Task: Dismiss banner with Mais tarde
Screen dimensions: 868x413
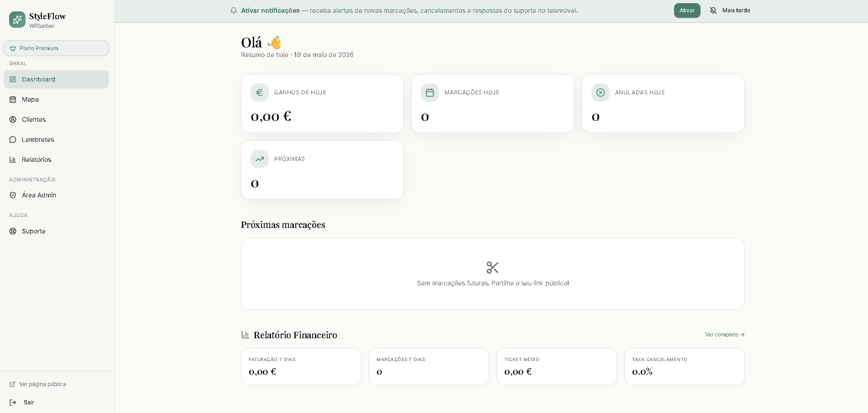Action: pyautogui.click(x=730, y=10)
